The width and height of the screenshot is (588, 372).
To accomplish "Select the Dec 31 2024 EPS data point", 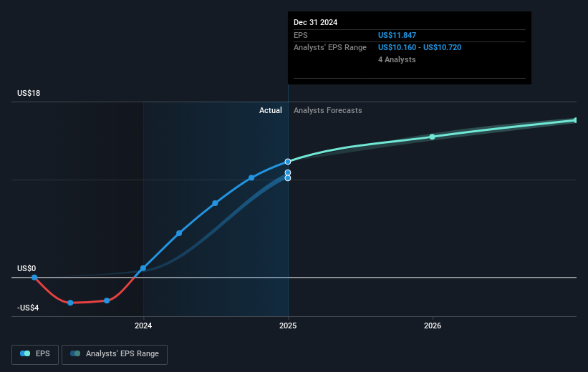I will (288, 162).
